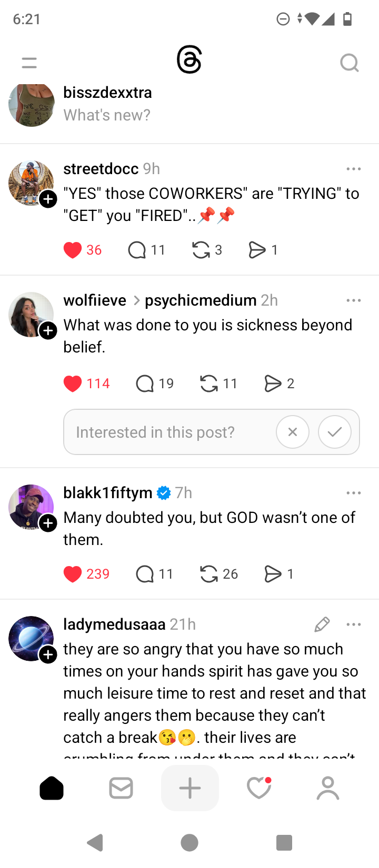Go to the Home tab
This screenshot has height=868, width=379.
[x=52, y=788]
